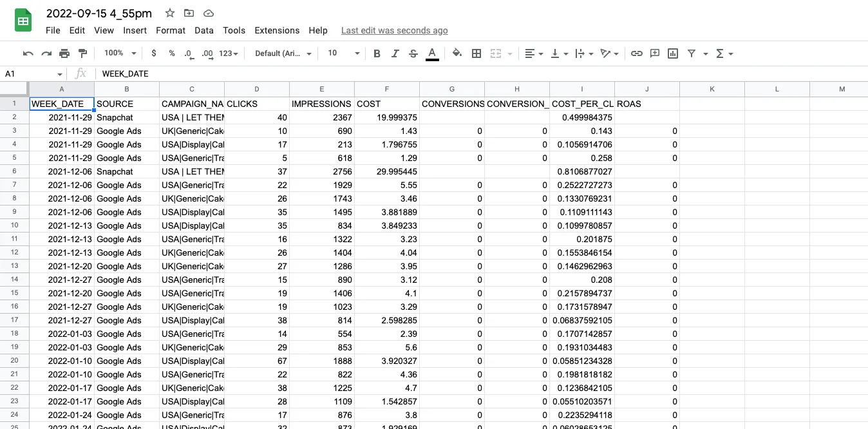Apply strikethrough formatting
This screenshot has width=868, height=429.
413,53
